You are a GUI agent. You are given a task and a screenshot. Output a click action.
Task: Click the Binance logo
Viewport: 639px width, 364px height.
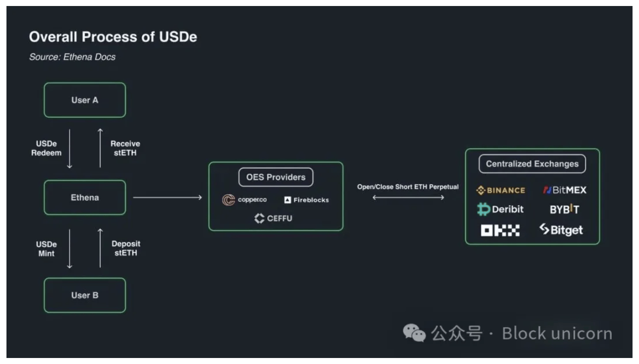[x=500, y=190]
